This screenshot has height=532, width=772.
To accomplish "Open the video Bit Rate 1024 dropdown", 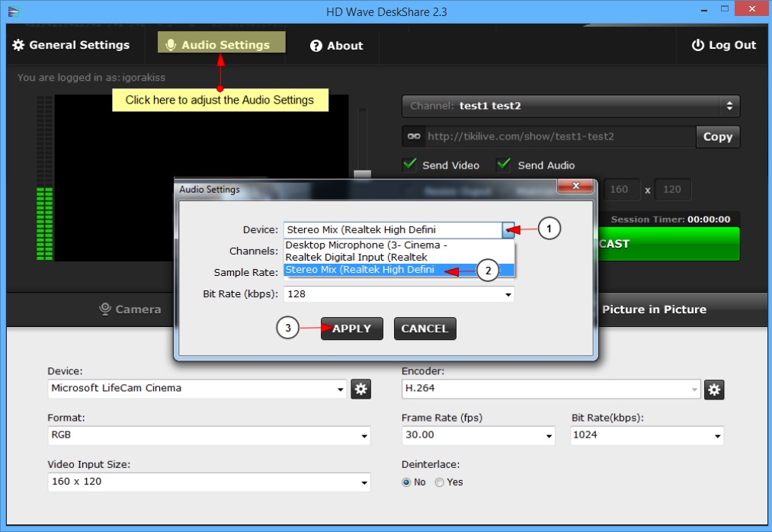I will (647, 435).
